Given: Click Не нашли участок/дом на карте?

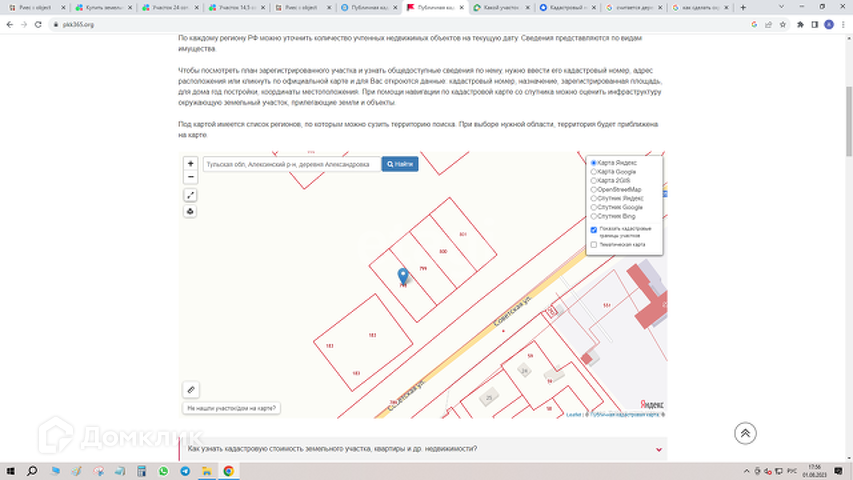Looking at the screenshot, I should (232, 408).
